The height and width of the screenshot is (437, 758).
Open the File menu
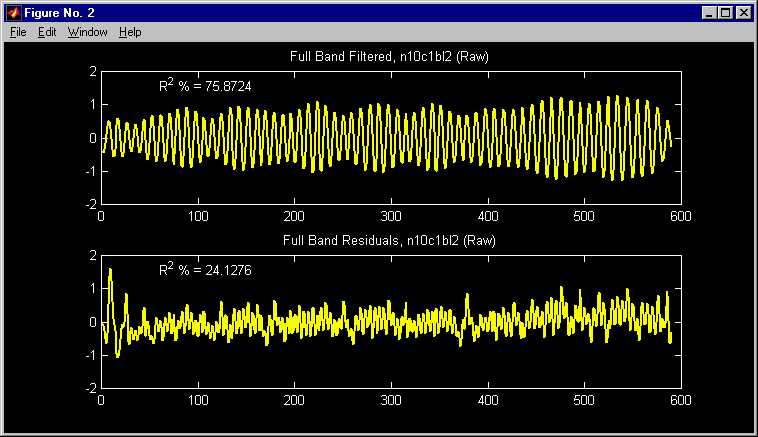[x=18, y=32]
